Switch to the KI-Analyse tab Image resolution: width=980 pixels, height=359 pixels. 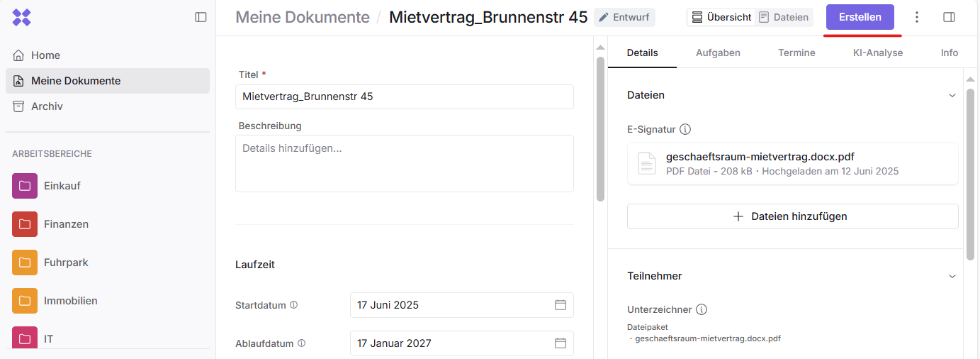tap(878, 53)
